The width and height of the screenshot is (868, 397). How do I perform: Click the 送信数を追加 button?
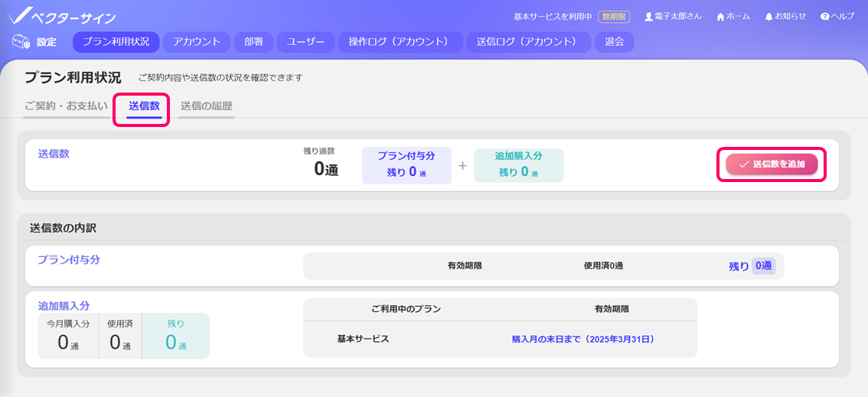[772, 164]
